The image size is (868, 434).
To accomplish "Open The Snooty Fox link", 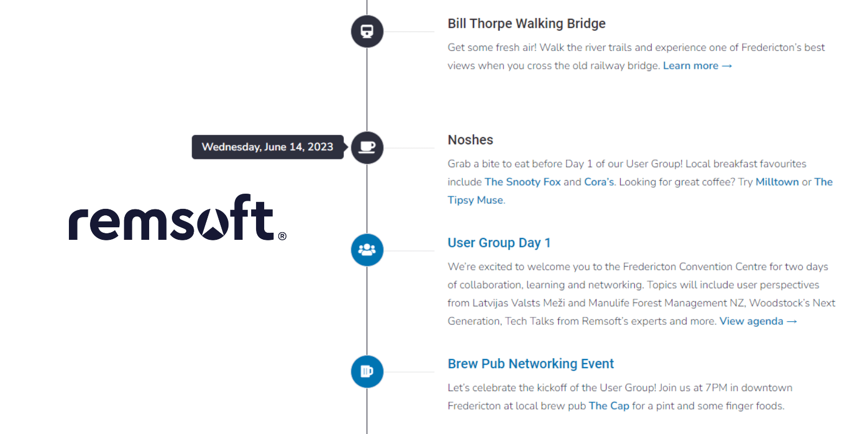I will click(x=522, y=182).
